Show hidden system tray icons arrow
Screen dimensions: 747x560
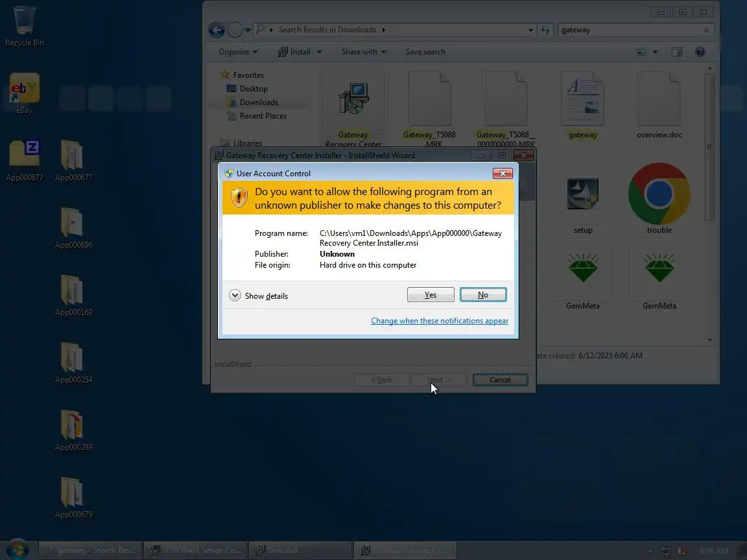point(650,551)
